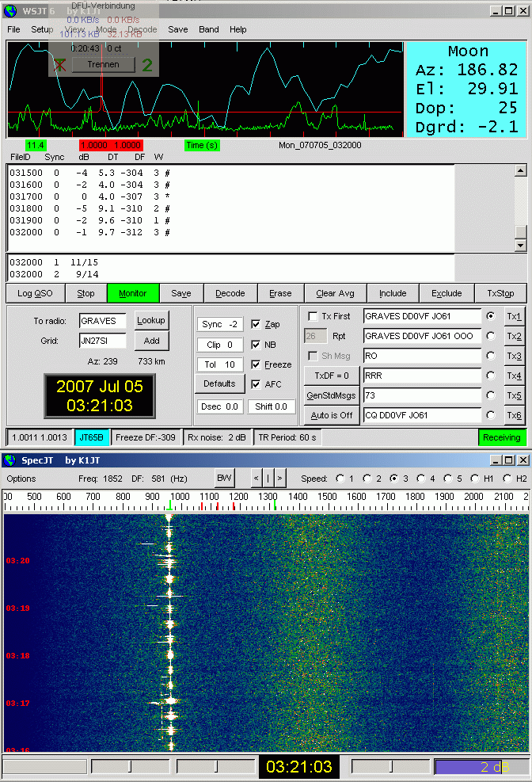532x782 pixels.
Task: Select the Tx1 message radio button
Action: (491, 316)
